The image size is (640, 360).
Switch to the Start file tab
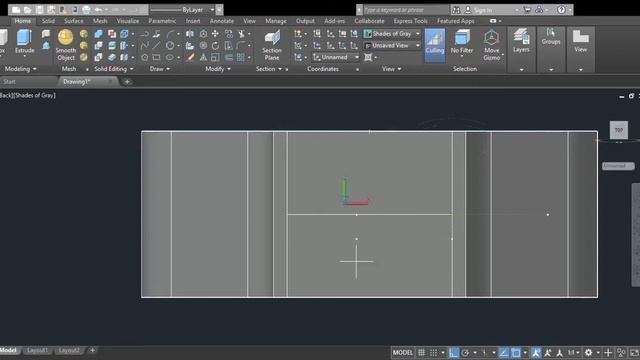[x=9, y=82]
